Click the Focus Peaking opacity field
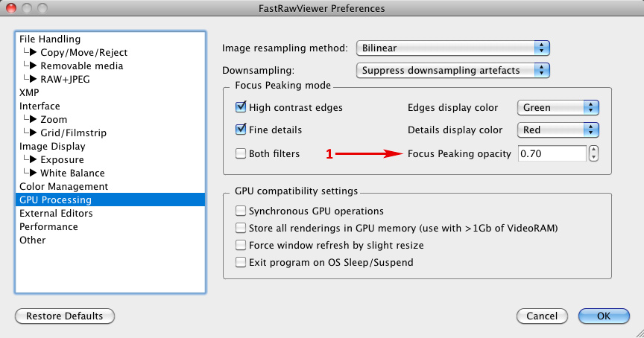 pos(551,154)
